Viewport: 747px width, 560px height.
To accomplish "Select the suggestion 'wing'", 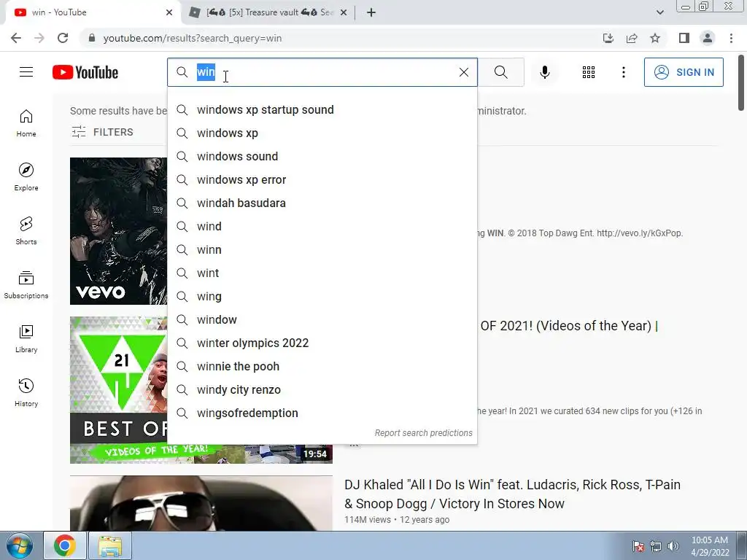I will pyautogui.click(x=322, y=296).
